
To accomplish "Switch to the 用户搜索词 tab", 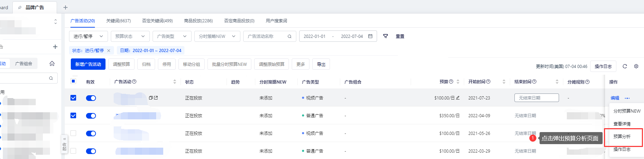I will click(276, 21).
